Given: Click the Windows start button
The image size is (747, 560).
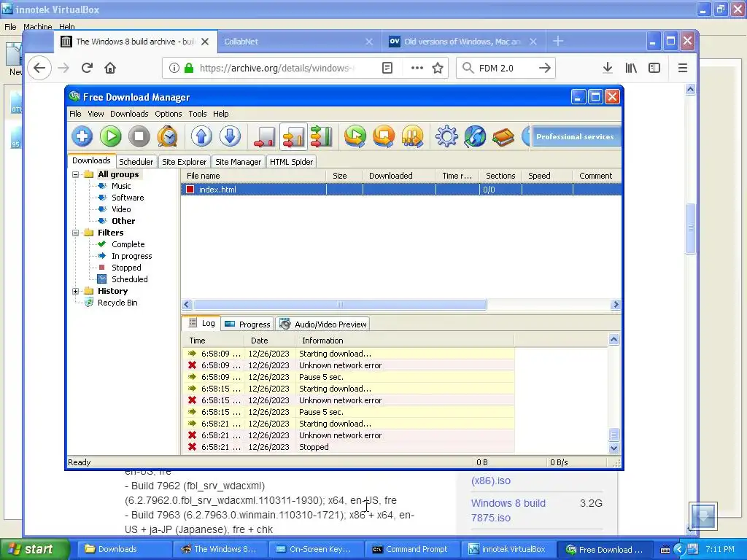Looking at the screenshot, I should [x=34, y=549].
